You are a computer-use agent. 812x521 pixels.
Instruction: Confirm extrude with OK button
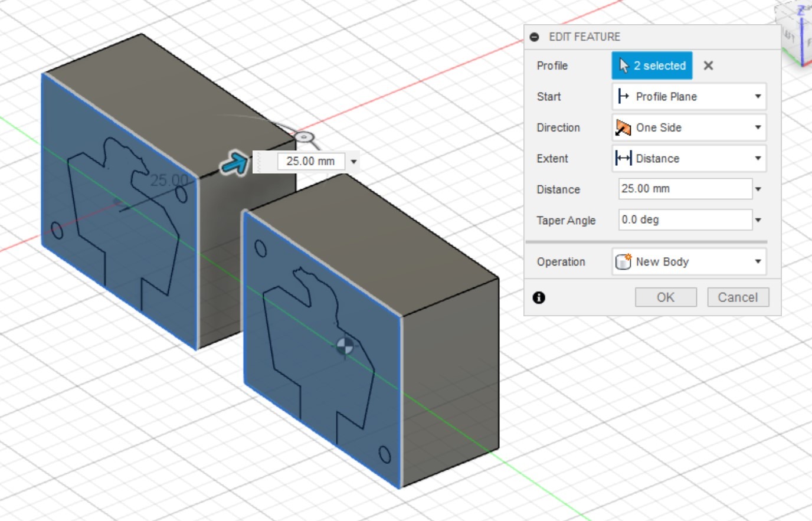click(666, 297)
